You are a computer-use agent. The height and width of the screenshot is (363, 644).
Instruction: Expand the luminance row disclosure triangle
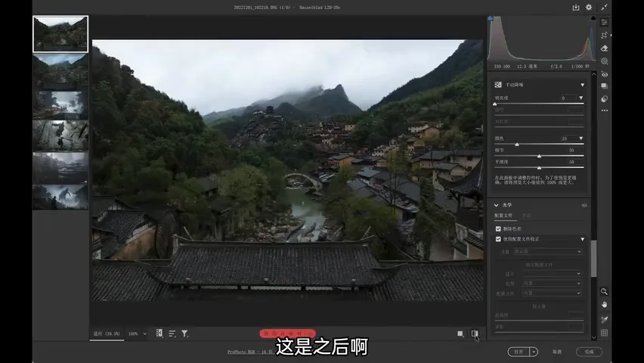click(581, 98)
